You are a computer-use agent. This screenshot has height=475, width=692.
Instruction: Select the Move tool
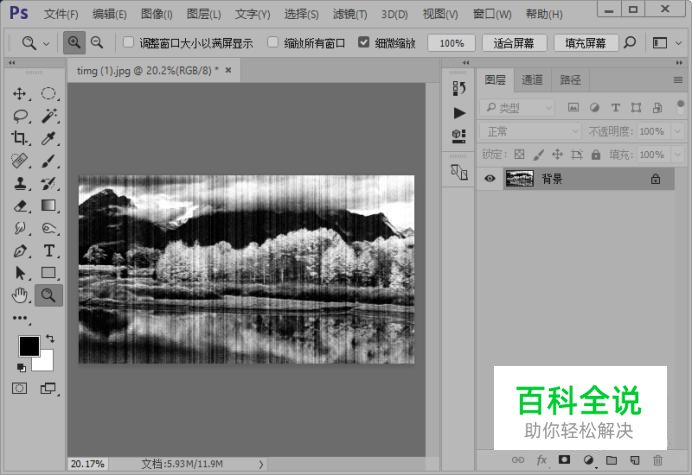(x=19, y=94)
